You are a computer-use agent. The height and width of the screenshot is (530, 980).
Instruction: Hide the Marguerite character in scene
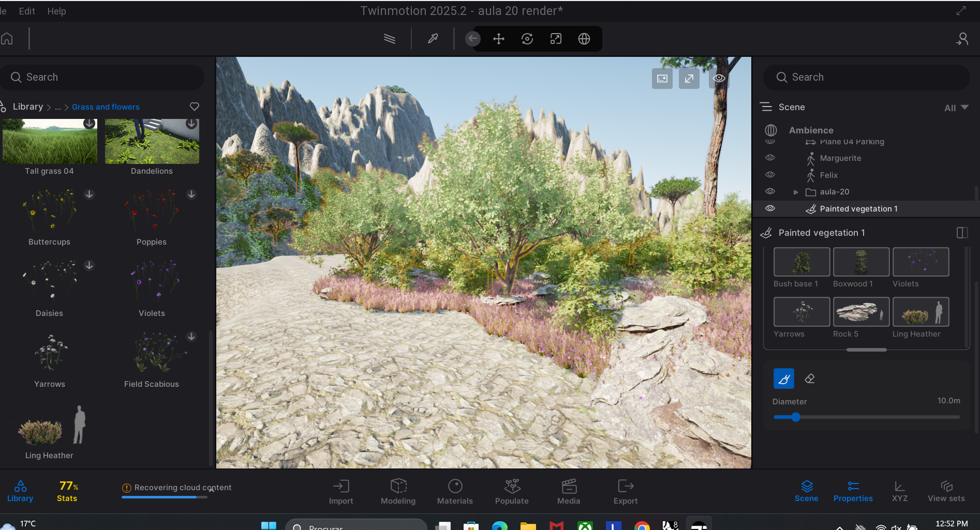pyautogui.click(x=770, y=158)
